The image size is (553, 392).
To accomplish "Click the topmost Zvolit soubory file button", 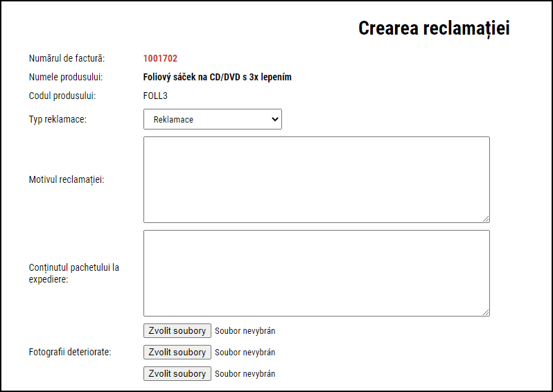I will [x=177, y=330].
